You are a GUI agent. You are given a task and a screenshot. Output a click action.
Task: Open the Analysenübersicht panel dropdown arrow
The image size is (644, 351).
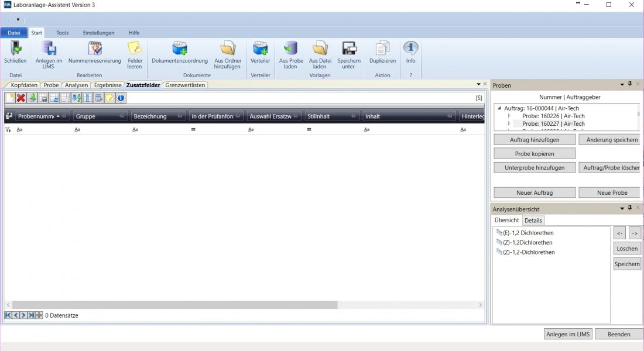pyautogui.click(x=622, y=208)
